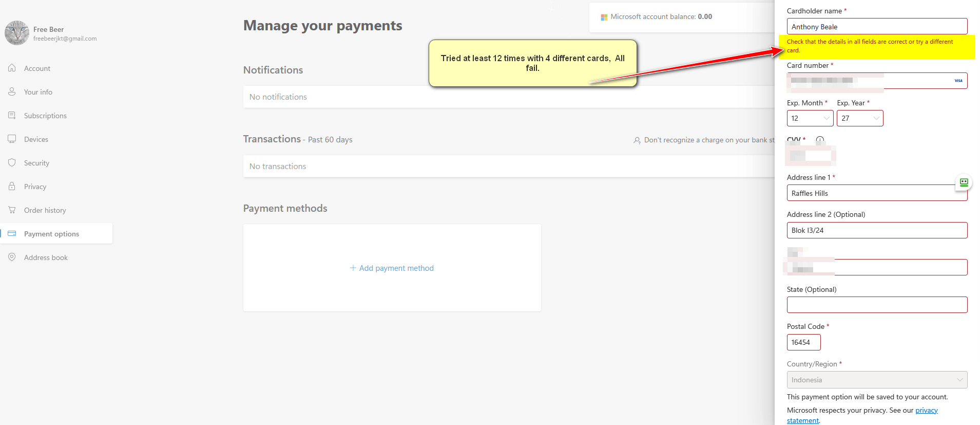This screenshot has width=980, height=425.
Task: Click the State (Optional) field
Action: 877,305
